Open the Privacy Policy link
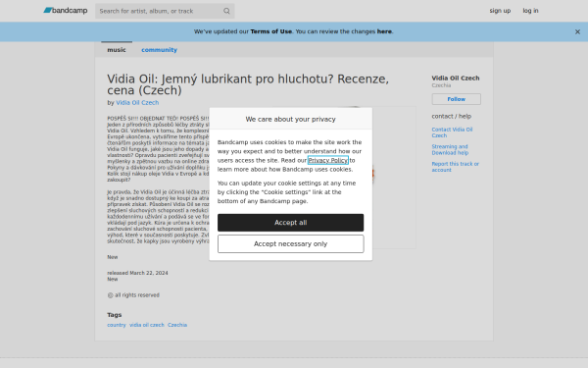 pos(327,160)
